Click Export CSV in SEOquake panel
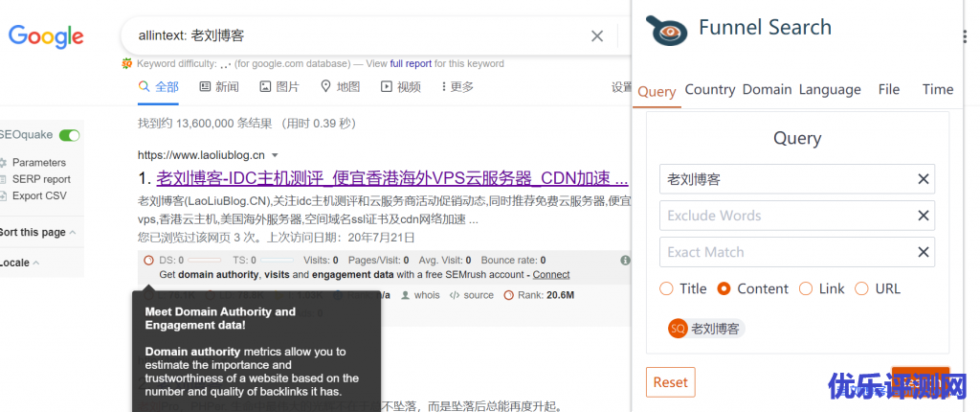The height and width of the screenshot is (412, 980). coord(39,196)
